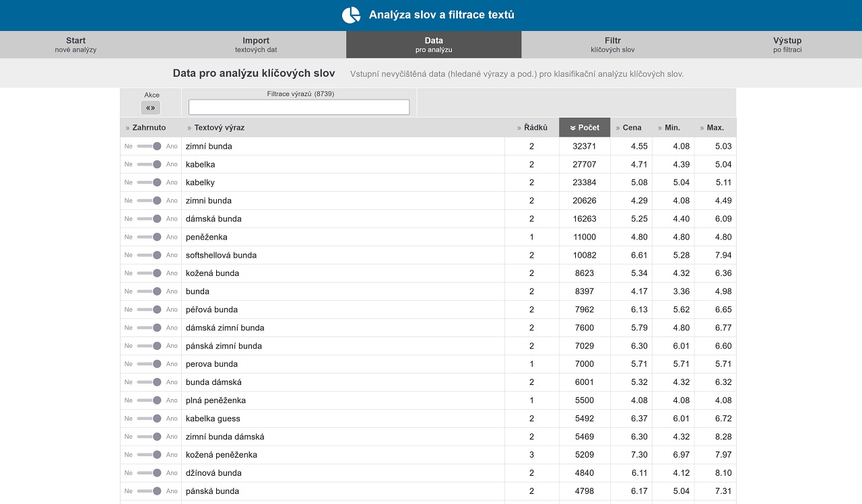862x504 pixels.
Task: Toggle inclusion for softshellová bunda row
Action: coord(150,255)
